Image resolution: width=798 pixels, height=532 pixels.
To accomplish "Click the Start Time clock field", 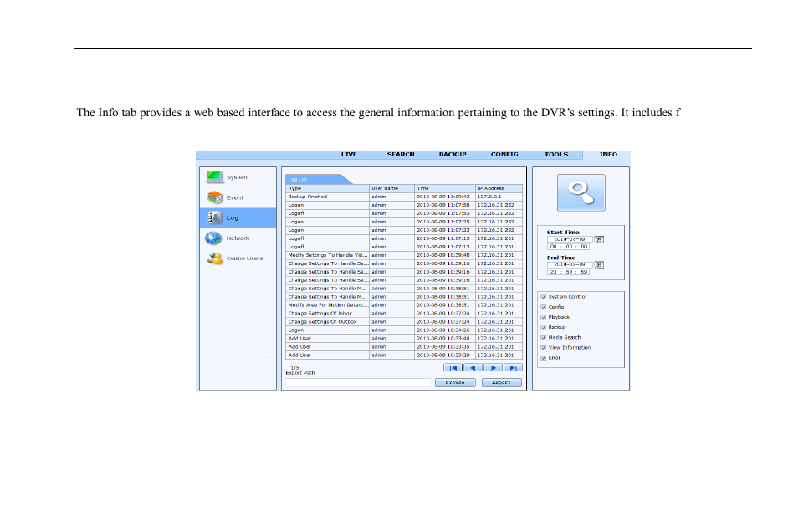I will (x=568, y=247).
